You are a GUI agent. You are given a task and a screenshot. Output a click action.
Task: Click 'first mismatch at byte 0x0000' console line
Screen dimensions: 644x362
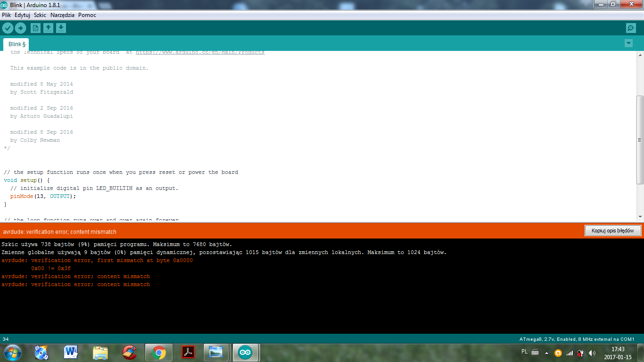[x=97, y=260]
